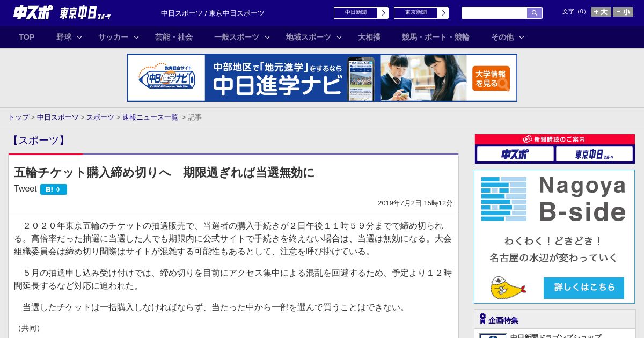Image resolution: width=644 pixels, height=338 pixels.
Task: Click the Hatena bookmark B! button
Action: [x=54, y=189]
